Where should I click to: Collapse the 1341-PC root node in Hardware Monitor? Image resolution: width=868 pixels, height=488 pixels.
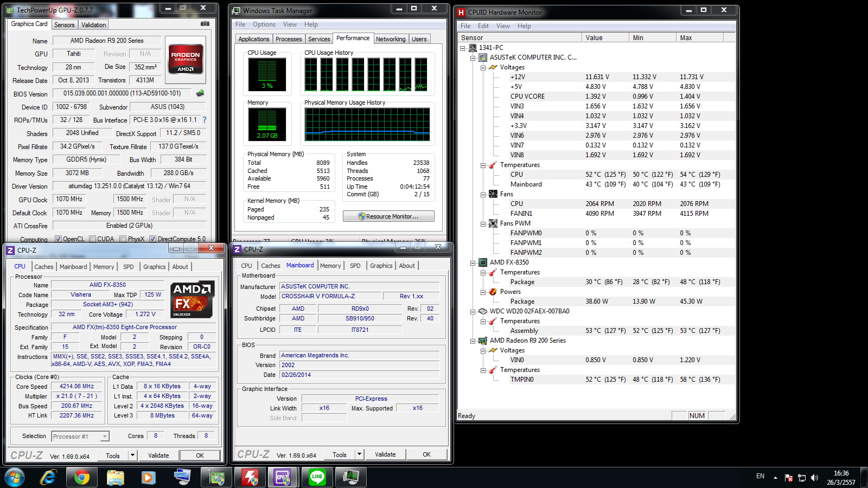pyautogui.click(x=463, y=48)
